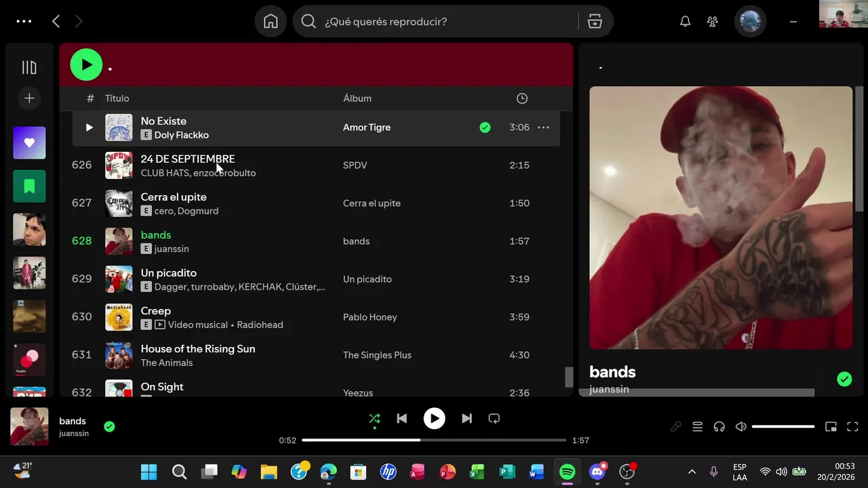Open Pablo Honey album link
The height and width of the screenshot is (488, 868).
370,317
